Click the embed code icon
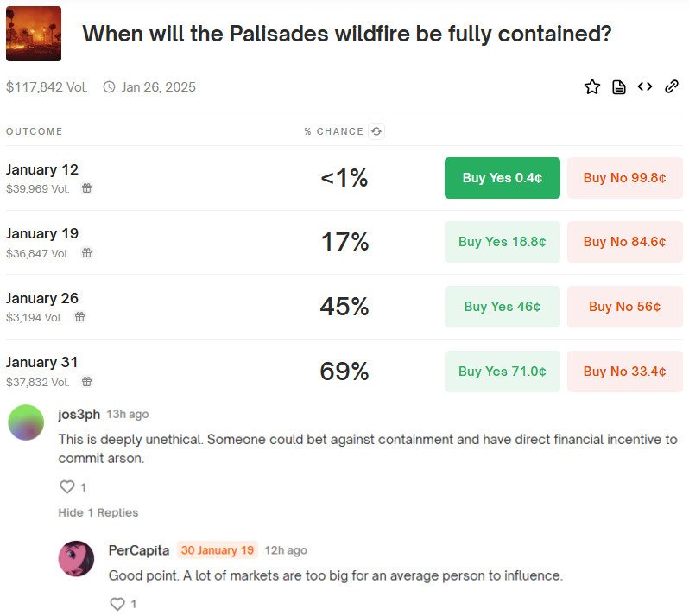 [x=645, y=86]
